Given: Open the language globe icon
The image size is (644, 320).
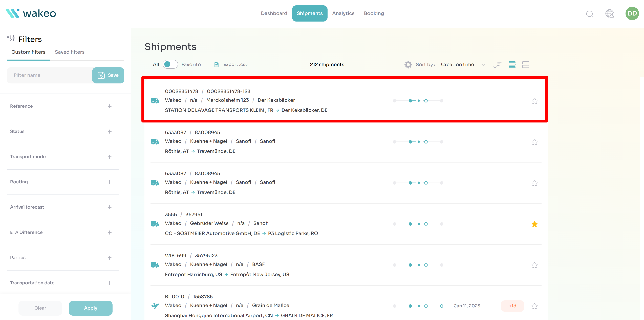Looking at the screenshot, I should tap(609, 13).
